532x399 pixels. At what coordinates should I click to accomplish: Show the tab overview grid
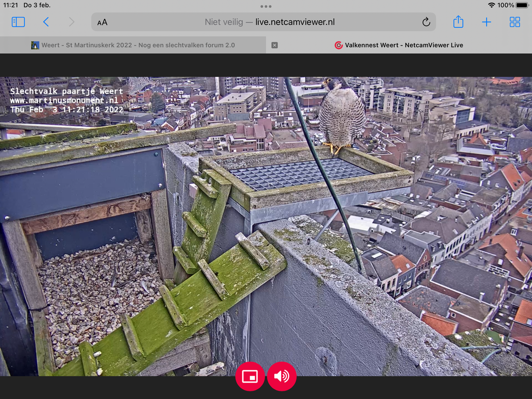click(515, 22)
